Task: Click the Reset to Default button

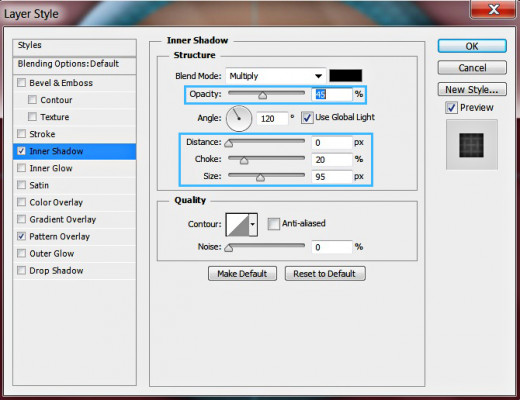Action: pyautogui.click(x=325, y=274)
